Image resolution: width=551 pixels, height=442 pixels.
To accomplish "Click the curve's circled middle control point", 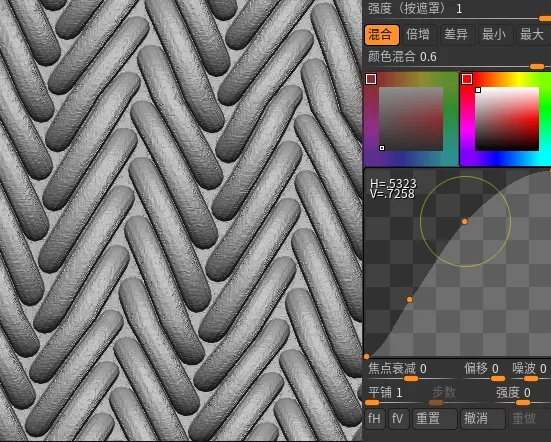I will (465, 221).
